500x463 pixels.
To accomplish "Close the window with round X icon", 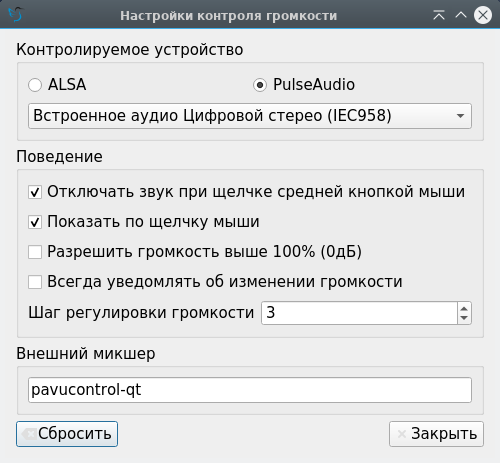I will click(483, 15).
